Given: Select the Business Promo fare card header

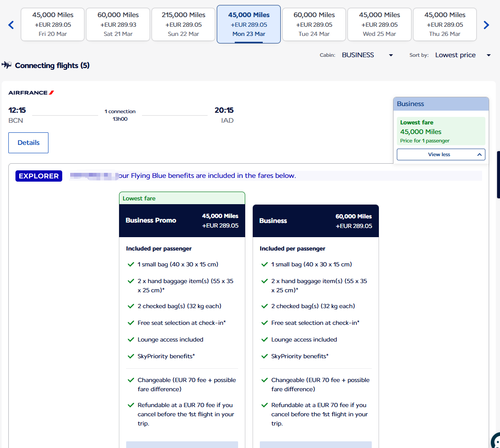Looking at the screenshot, I should (182, 220).
